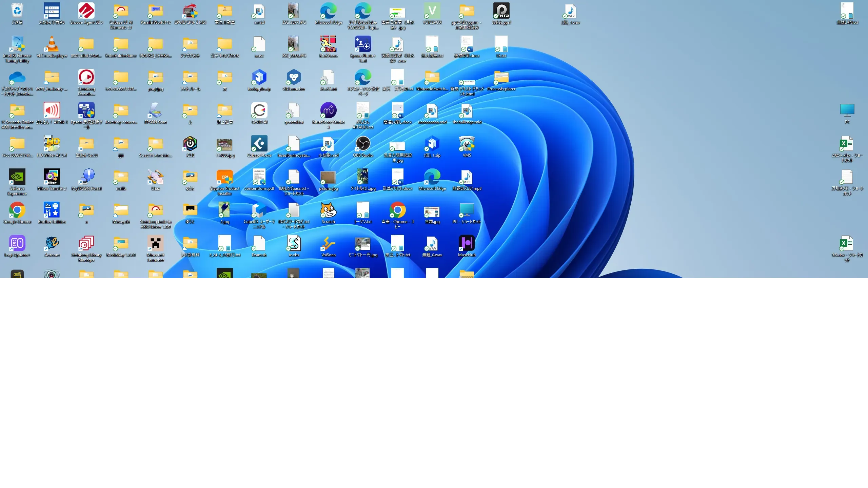
Task: Select the VLC media player icon
Action: (52, 44)
